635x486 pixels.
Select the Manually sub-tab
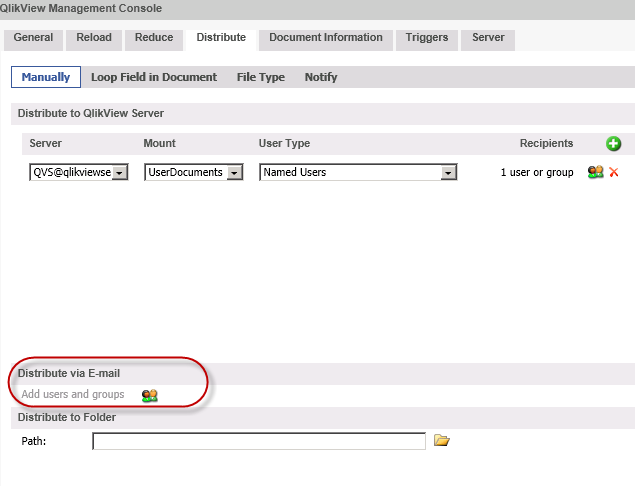click(x=46, y=77)
